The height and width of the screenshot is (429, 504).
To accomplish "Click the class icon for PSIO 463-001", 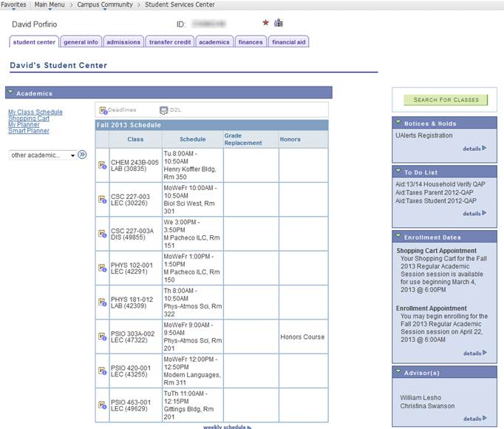I will coord(103,405).
